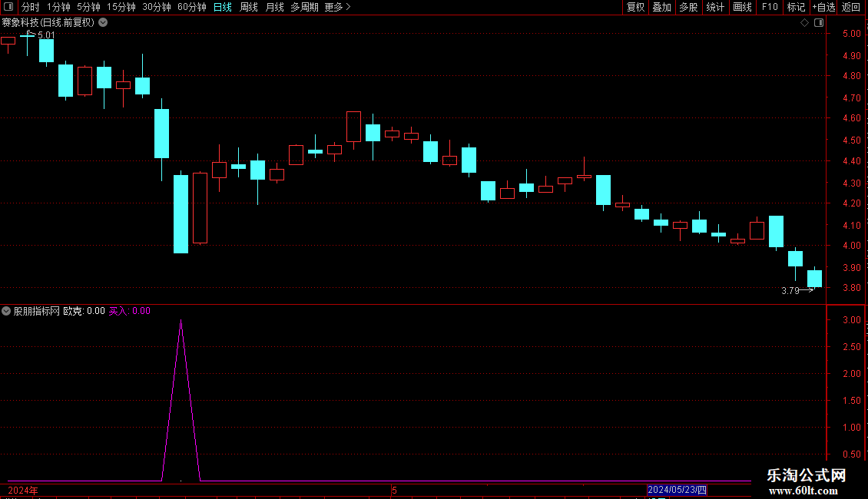Switch to 分时 intraday chart
This screenshot has width=868, height=499.
click(x=31, y=7)
